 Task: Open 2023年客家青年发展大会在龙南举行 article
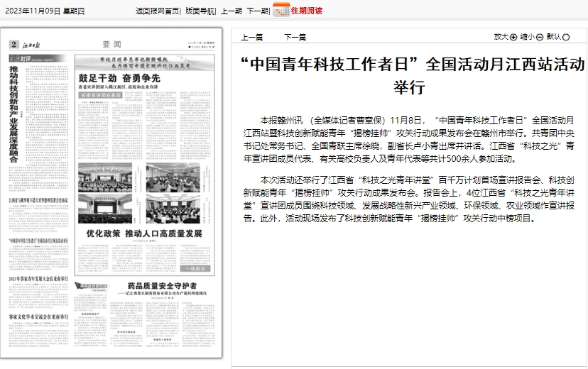coord(39,279)
